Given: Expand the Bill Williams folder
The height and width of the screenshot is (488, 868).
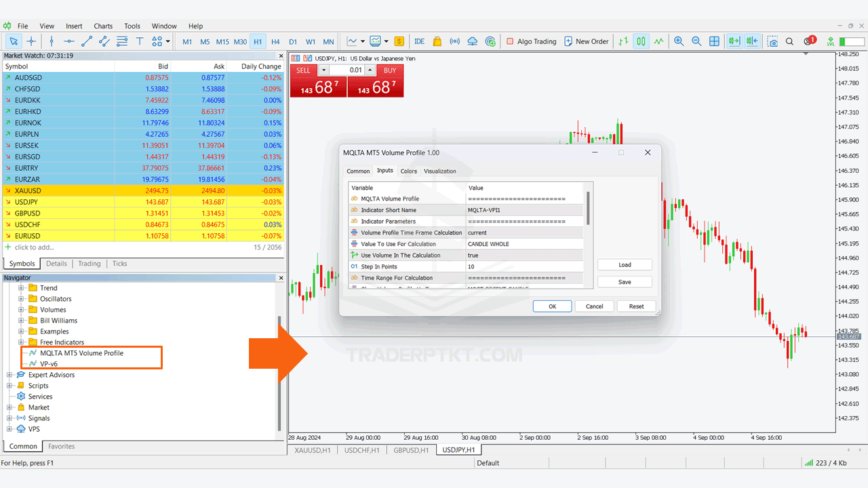Looking at the screenshot, I should point(21,321).
